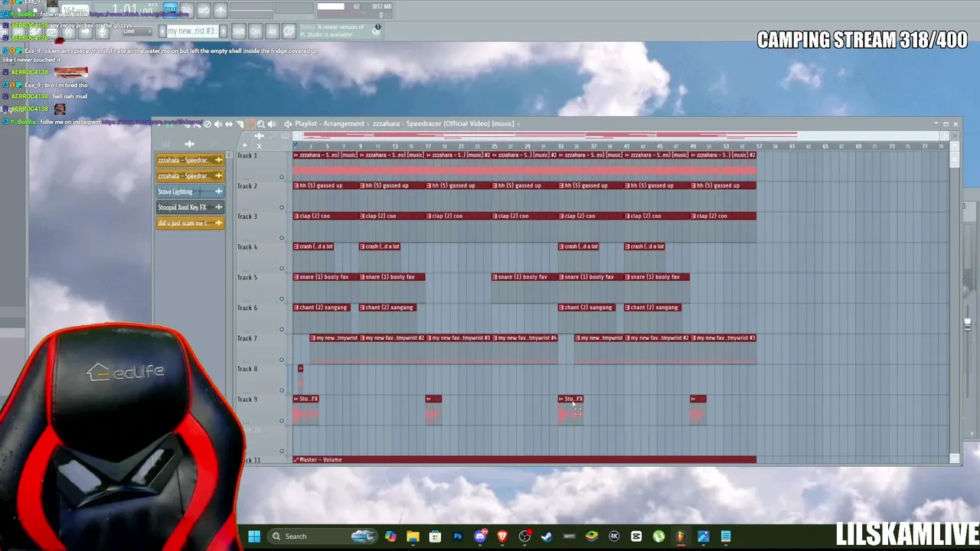This screenshot has height=551, width=980.
Task: Select the 'Master - Volume' automation clip
Action: point(524,460)
